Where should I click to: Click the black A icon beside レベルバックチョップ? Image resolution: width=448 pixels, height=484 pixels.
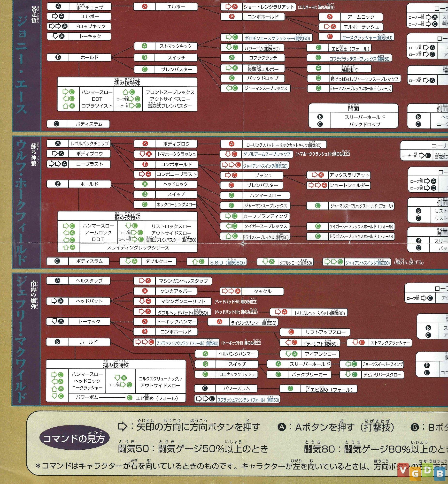[58, 144]
